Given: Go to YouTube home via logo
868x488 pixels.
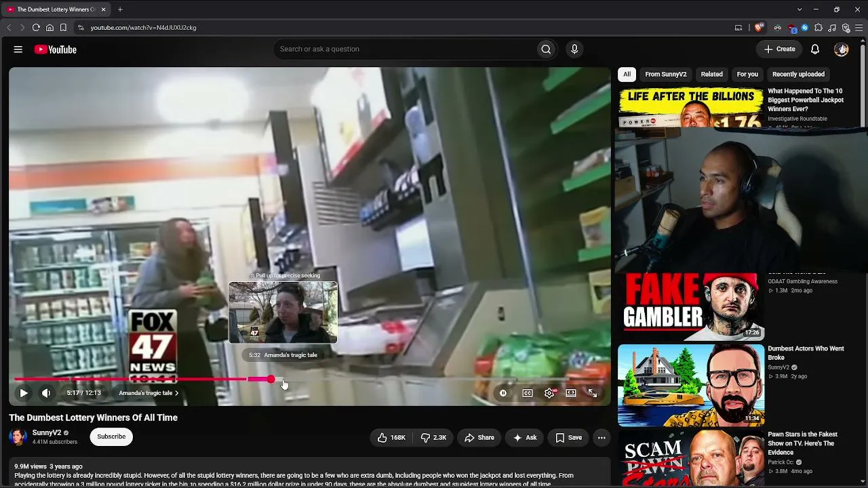Looking at the screenshot, I should click(x=55, y=49).
